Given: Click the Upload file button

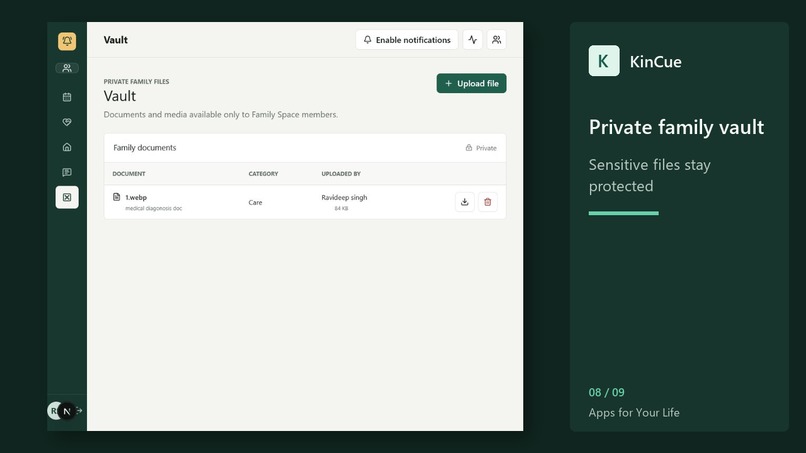Looking at the screenshot, I should (471, 83).
